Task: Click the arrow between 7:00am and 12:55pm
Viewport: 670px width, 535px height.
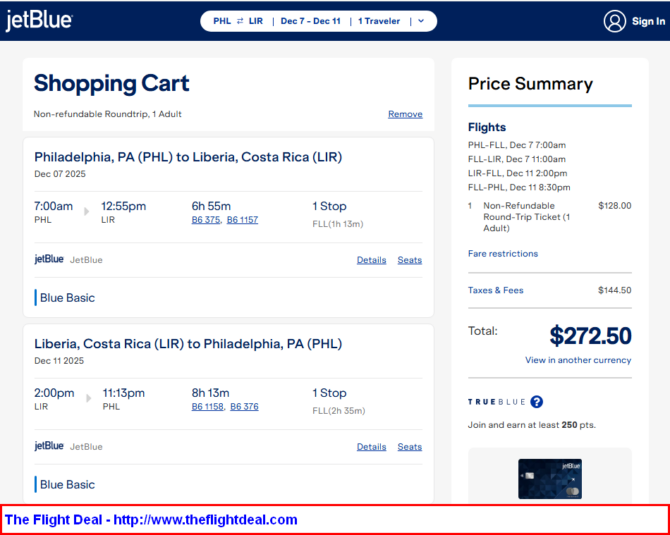Action: (x=86, y=212)
